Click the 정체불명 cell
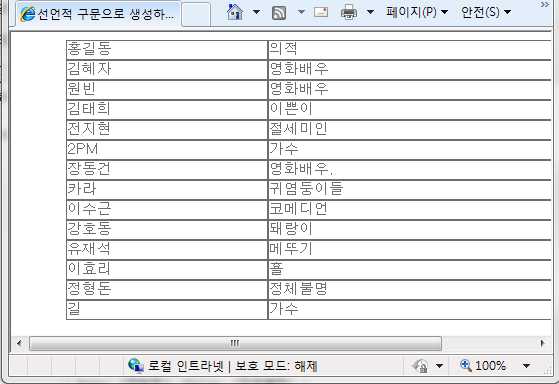Viewport: 559px width, 384px height. coord(410,289)
